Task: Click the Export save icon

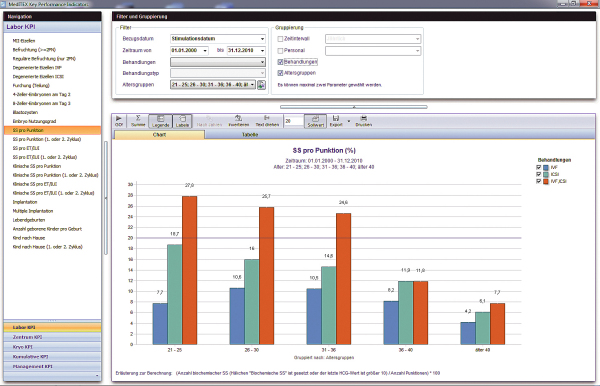Action: [336, 121]
